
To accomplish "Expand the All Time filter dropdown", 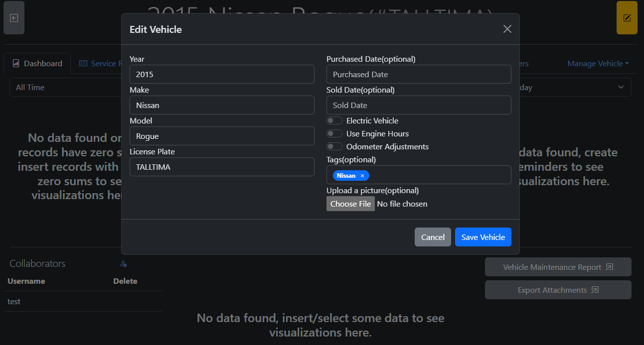I will (65, 87).
